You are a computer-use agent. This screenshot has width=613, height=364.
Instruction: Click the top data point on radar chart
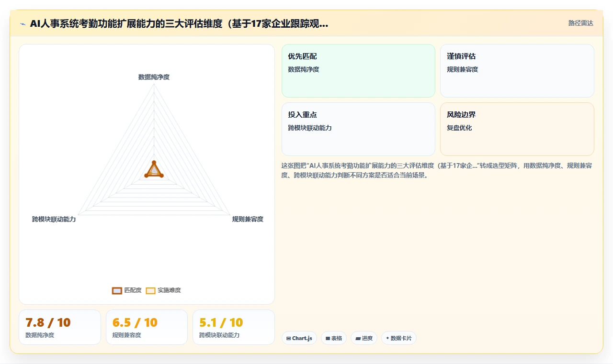(x=154, y=163)
